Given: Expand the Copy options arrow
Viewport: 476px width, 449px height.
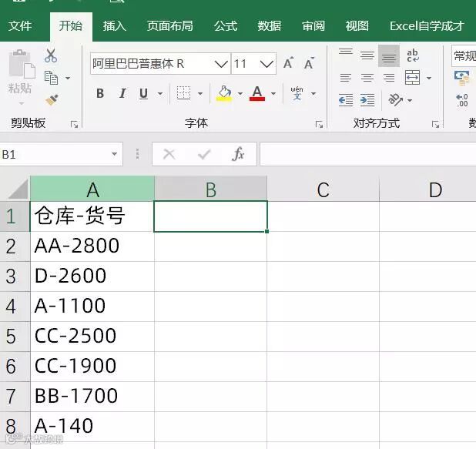Looking at the screenshot, I should tap(68, 78).
